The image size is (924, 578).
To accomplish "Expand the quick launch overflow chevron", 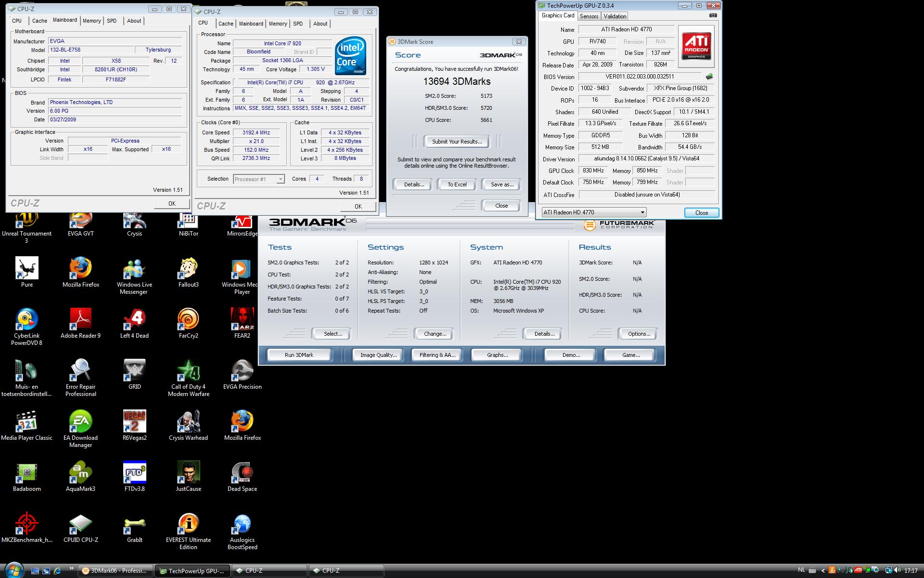I will coord(72,568).
